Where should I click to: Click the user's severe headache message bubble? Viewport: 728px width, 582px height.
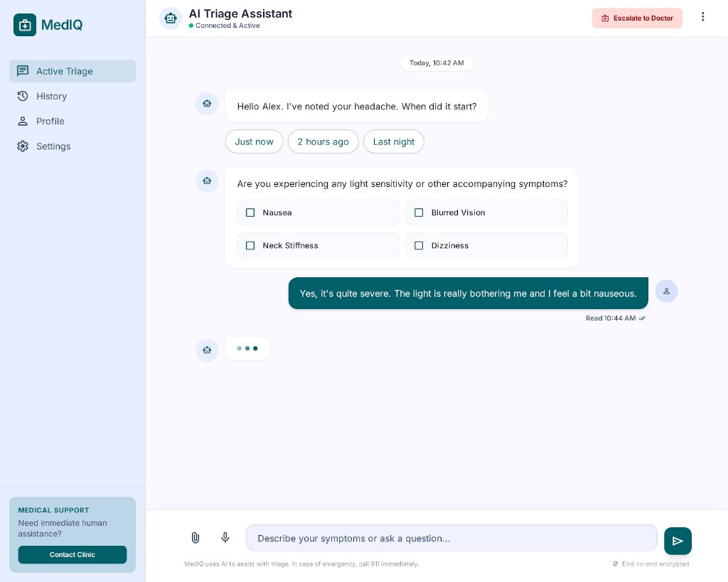pyautogui.click(x=468, y=293)
